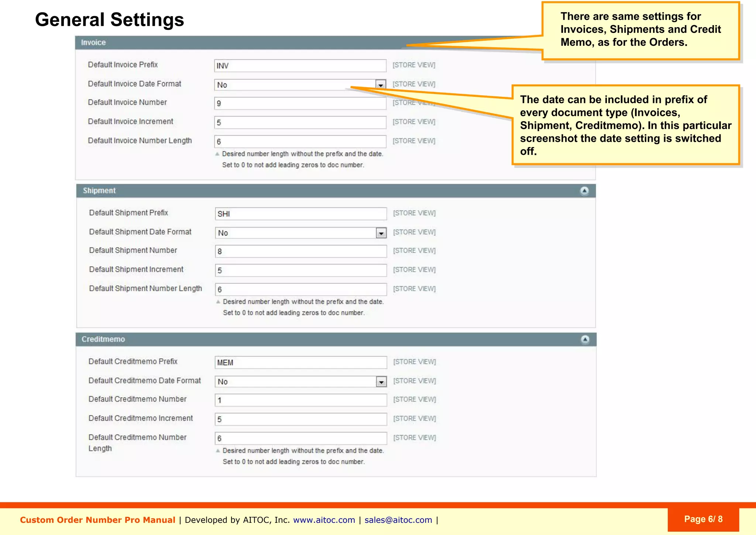
Task: Focus the Default Creditmemo Number Length field
Action: 301,438
